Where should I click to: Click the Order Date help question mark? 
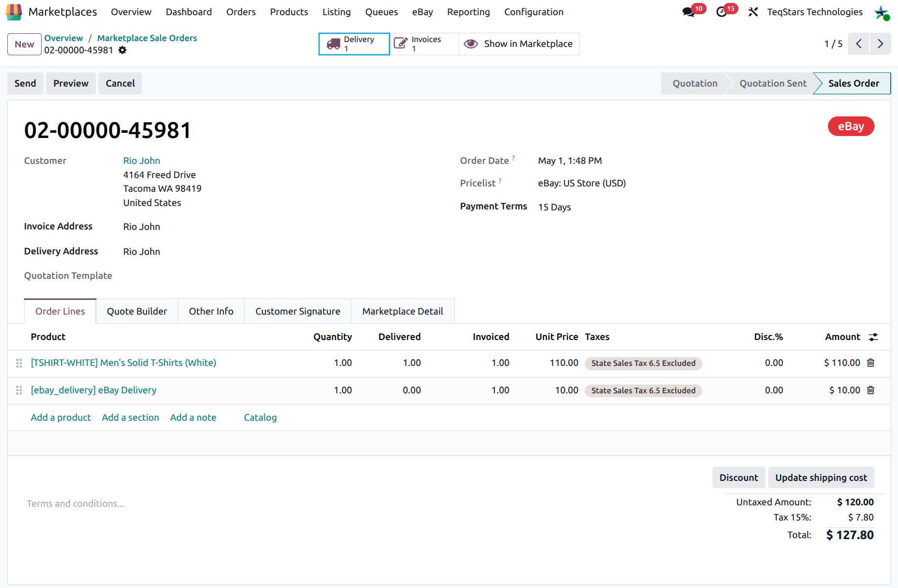click(513, 158)
